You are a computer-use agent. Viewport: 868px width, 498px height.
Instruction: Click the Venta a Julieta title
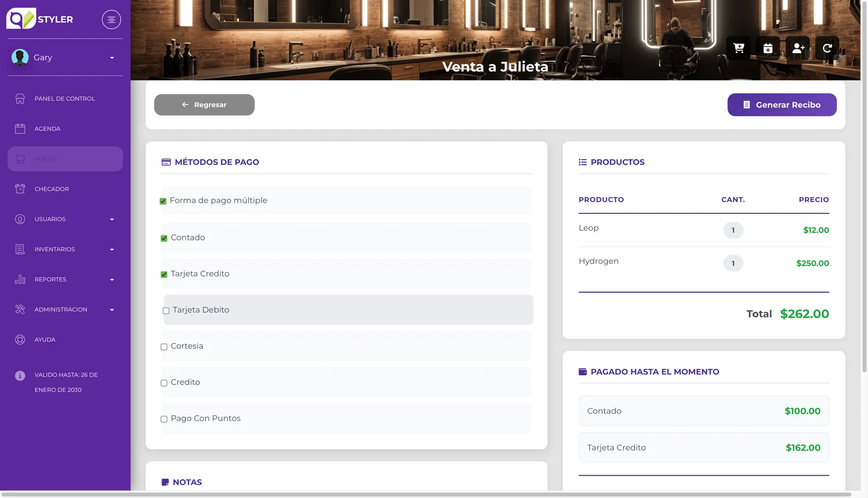[x=495, y=67]
